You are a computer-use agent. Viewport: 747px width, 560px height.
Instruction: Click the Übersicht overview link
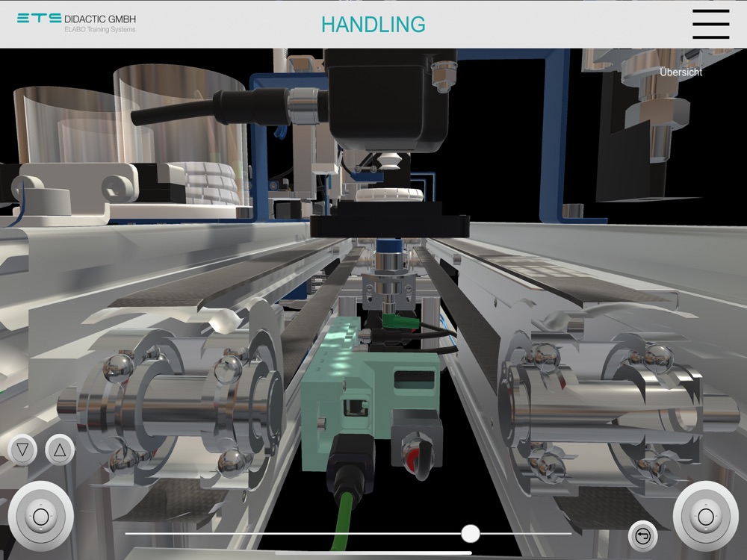[681, 72]
